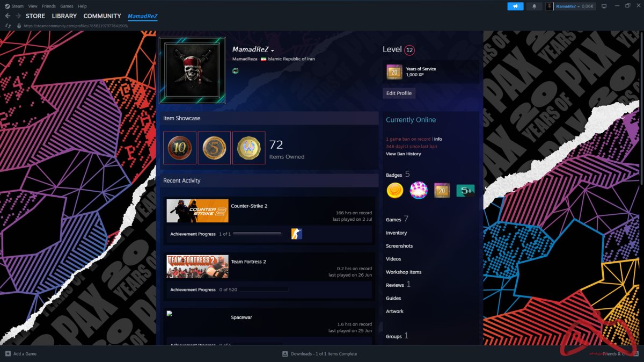Click the broken Spacewar image
This screenshot has height=362, width=644.
(170, 314)
